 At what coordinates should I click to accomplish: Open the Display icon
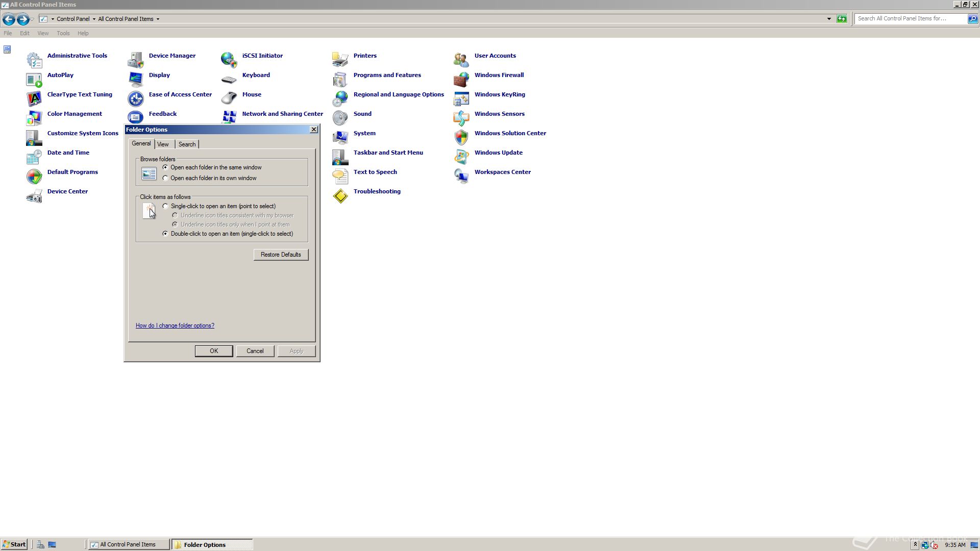point(136,80)
